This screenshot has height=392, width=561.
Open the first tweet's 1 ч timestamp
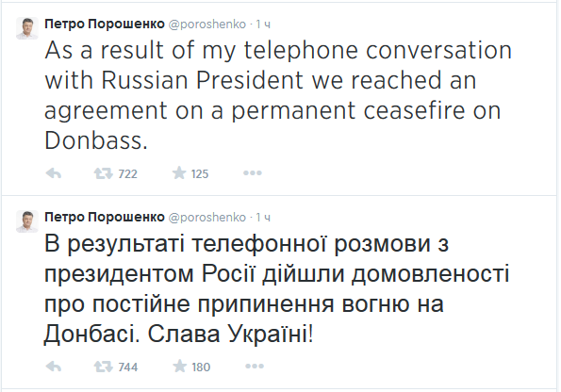point(263,24)
